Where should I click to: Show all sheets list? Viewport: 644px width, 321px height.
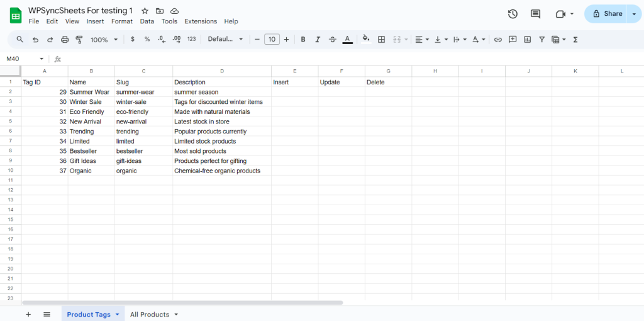[x=47, y=314]
